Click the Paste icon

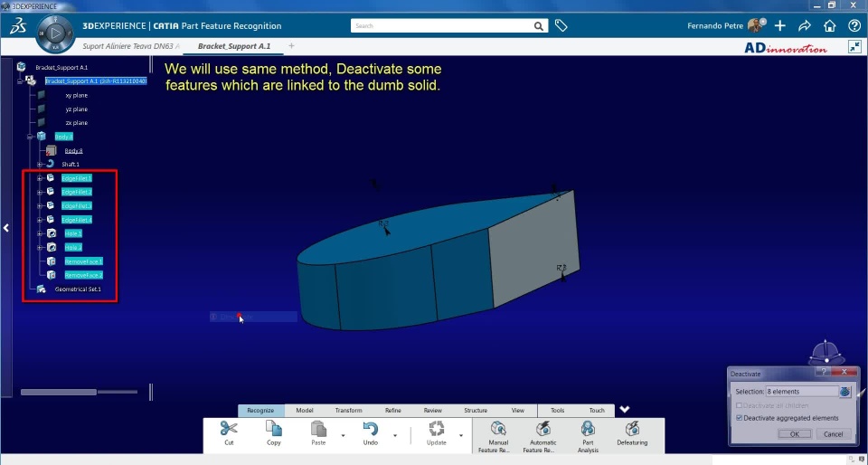pos(318,429)
